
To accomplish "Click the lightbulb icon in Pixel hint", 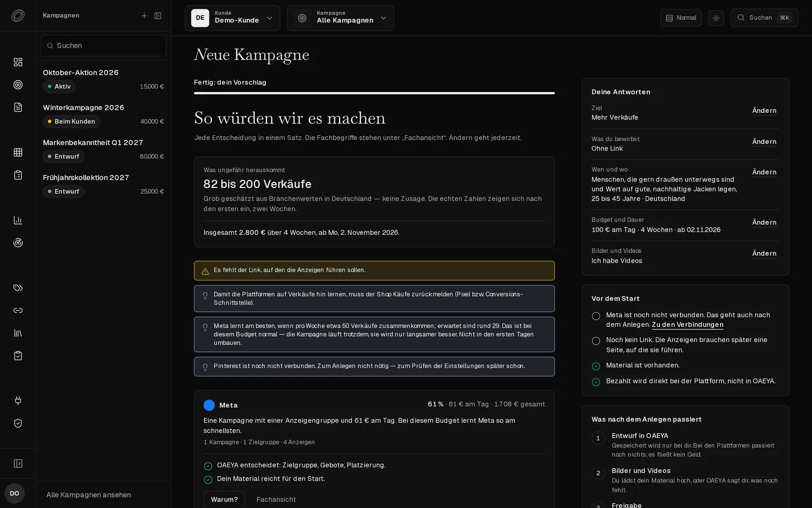I will pyautogui.click(x=205, y=295).
